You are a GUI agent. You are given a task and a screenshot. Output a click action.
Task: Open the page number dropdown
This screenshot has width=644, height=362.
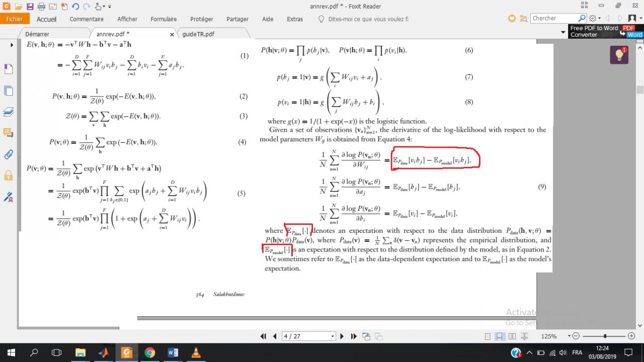pos(333,336)
